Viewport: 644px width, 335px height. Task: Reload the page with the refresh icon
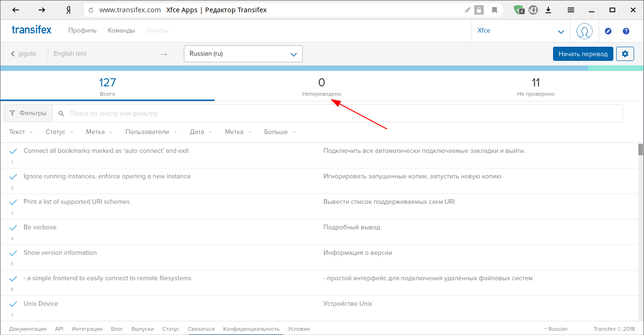[x=91, y=10]
